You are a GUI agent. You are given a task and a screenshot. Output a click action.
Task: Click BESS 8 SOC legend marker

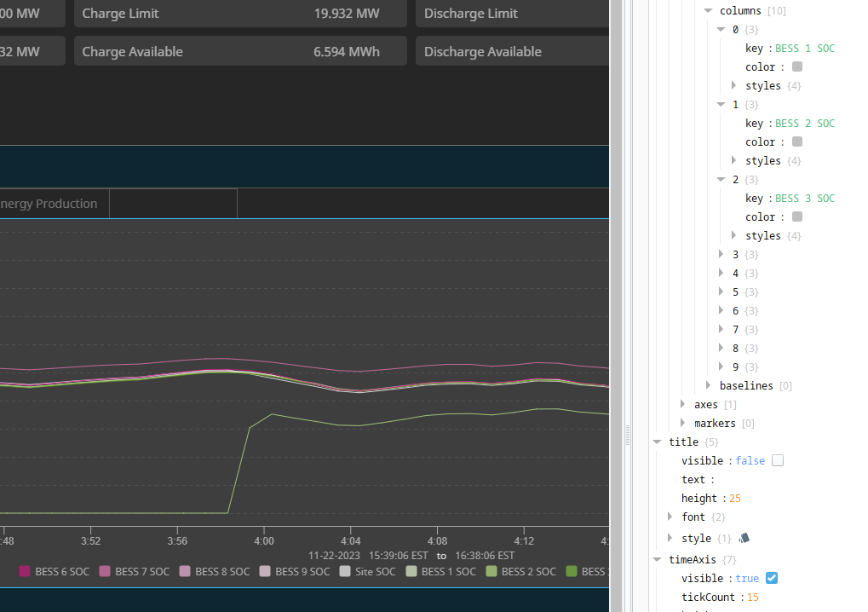point(185,571)
